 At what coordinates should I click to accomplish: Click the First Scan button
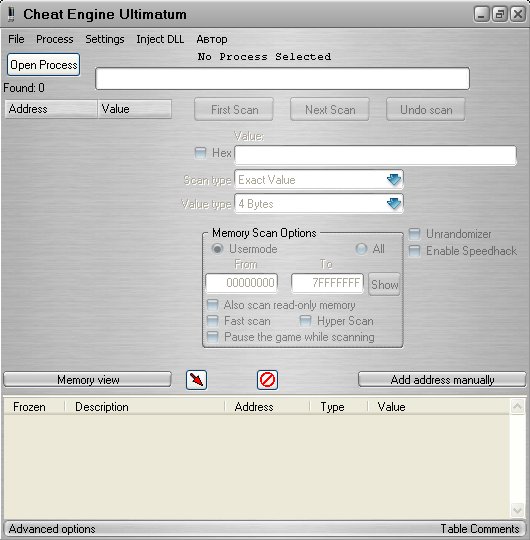[x=234, y=110]
